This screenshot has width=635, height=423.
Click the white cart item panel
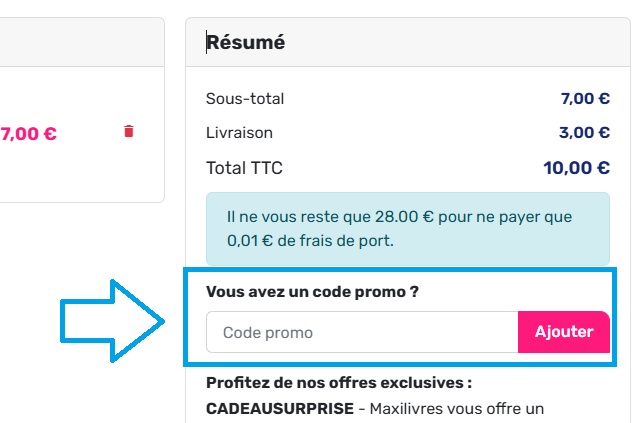click(x=80, y=170)
